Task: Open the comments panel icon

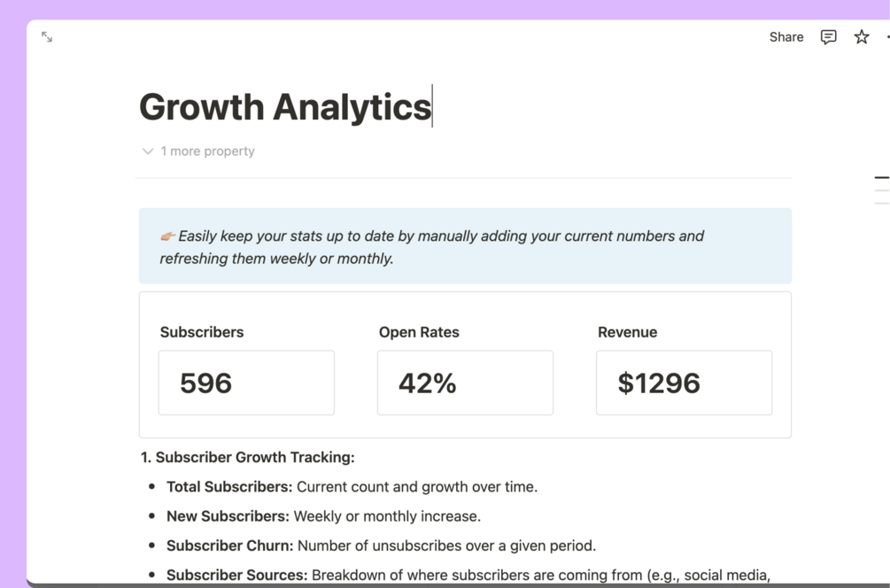Action: [828, 37]
